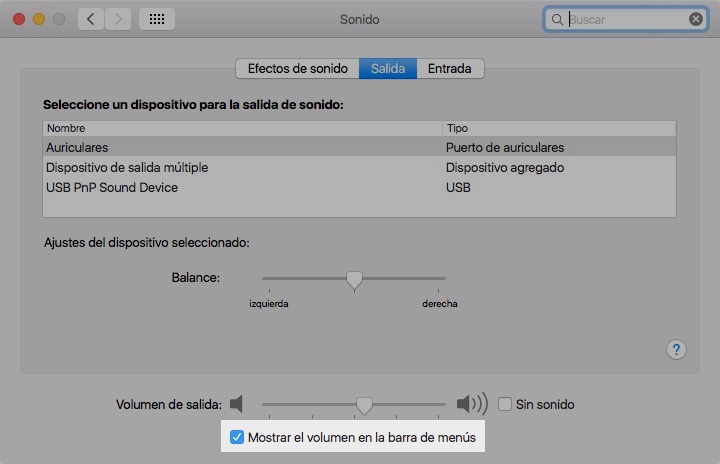Switch to Efectos de sonido tab
This screenshot has height=464, width=720.
click(x=297, y=68)
